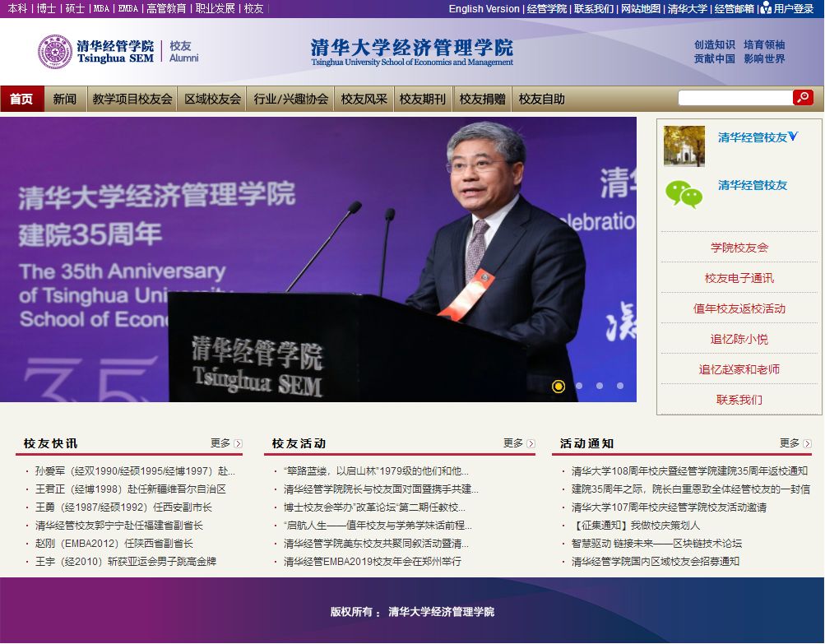Open the MBA top bar link
This screenshot has width=825, height=644.
tap(101, 8)
